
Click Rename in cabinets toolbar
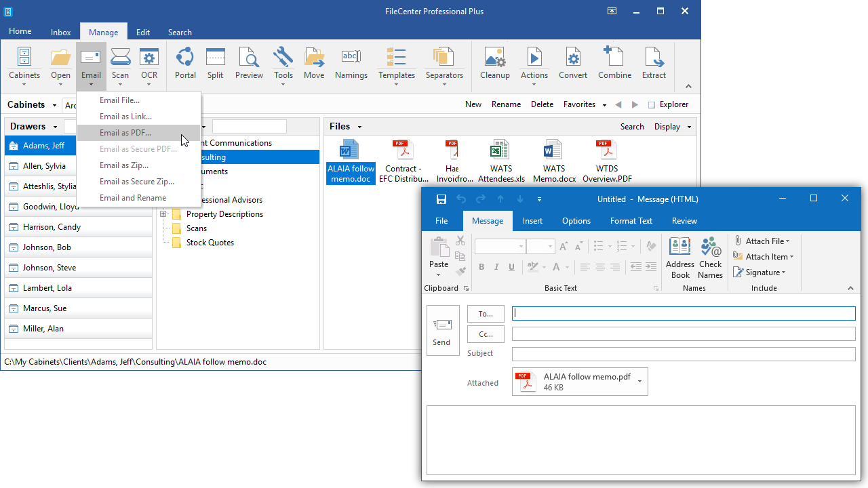(x=507, y=104)
